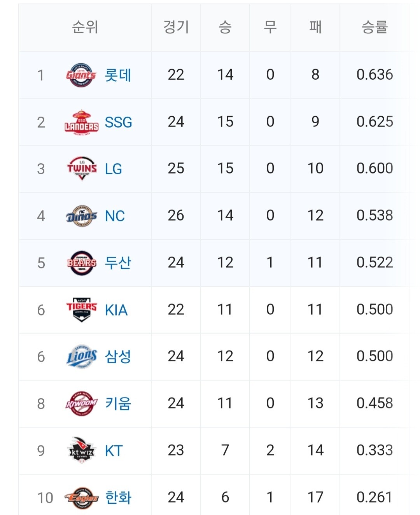Click the KIA Tigers team logo
420x515 pixels.
point(82,310)
